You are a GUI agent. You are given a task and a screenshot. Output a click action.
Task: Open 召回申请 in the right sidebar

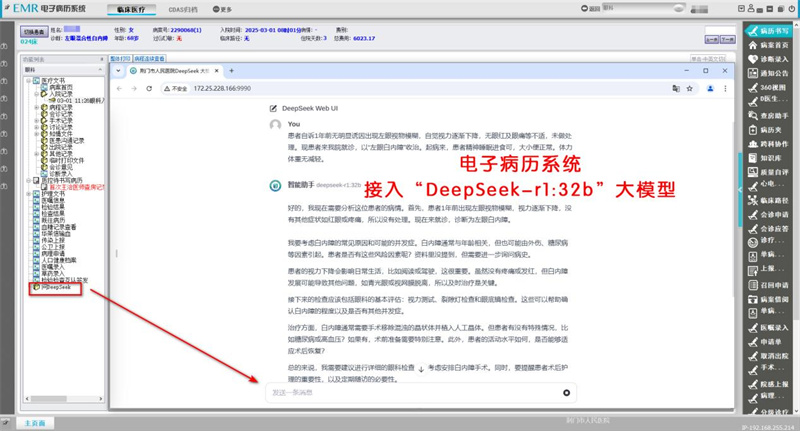(768, 285)
